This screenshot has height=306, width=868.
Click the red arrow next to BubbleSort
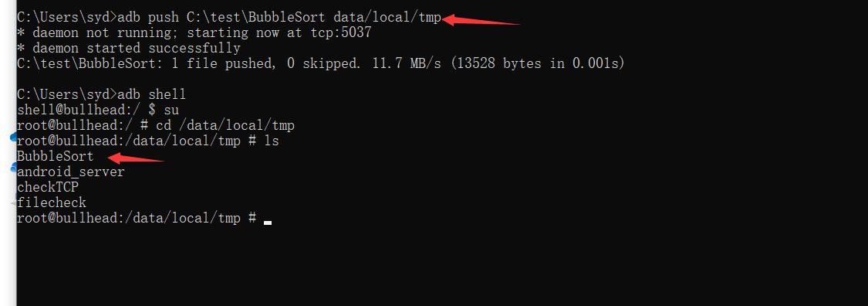pyautogui.click(x=136, y=158)
